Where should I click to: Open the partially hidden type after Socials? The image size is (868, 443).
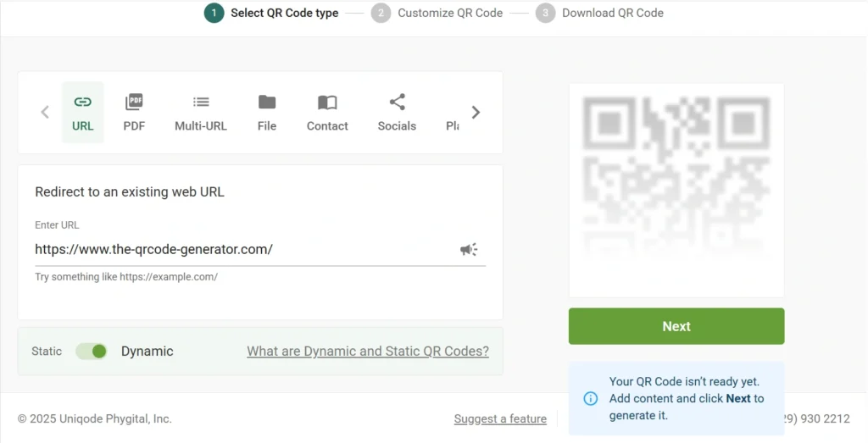[x=453, y=125]
